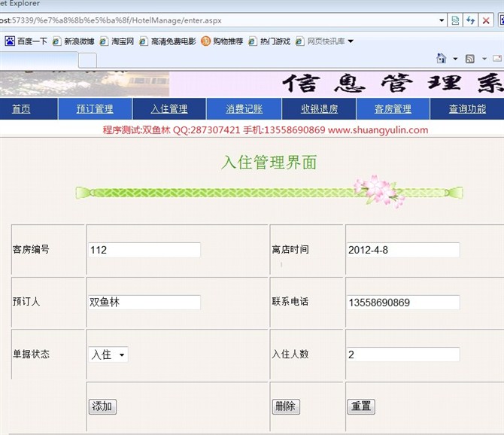Expand the Home button dropdown arrow
This screenshot has height=435, width=504.
pyautogui.click(x=455, y=59)
